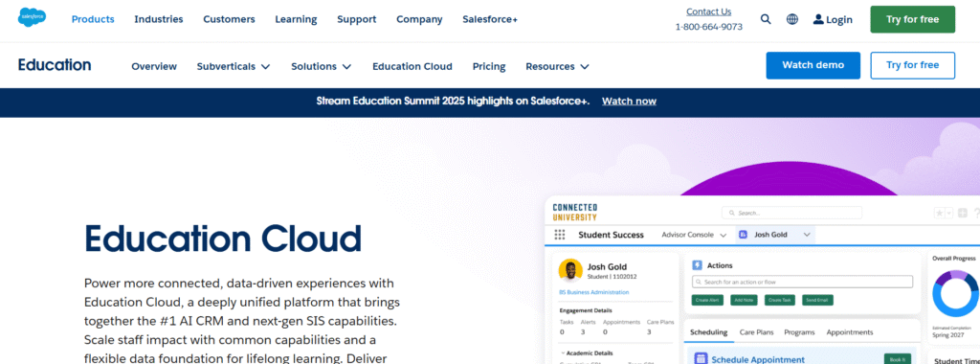Expand the Resources dropdown

(558, 66)
